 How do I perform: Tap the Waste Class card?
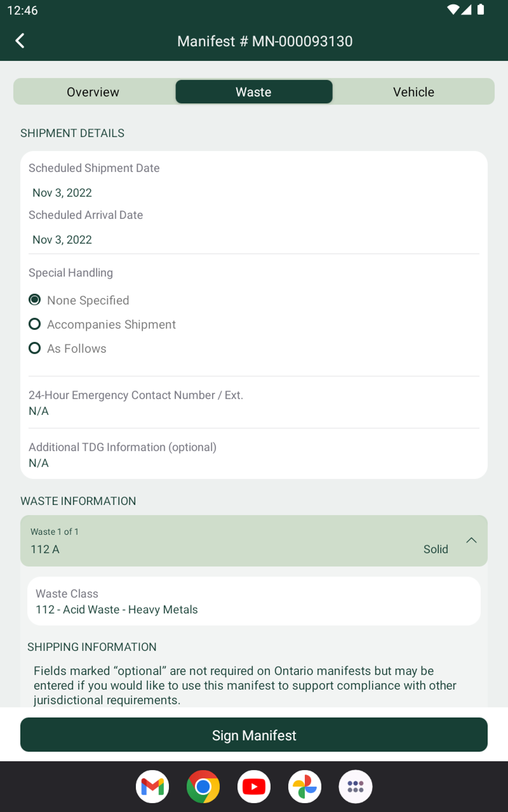pos(254,601)
